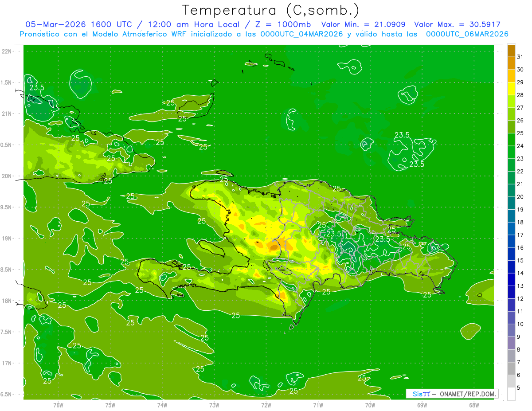
Task: Click legend value 19 on the color bar
Action: (x=520, y=210)
